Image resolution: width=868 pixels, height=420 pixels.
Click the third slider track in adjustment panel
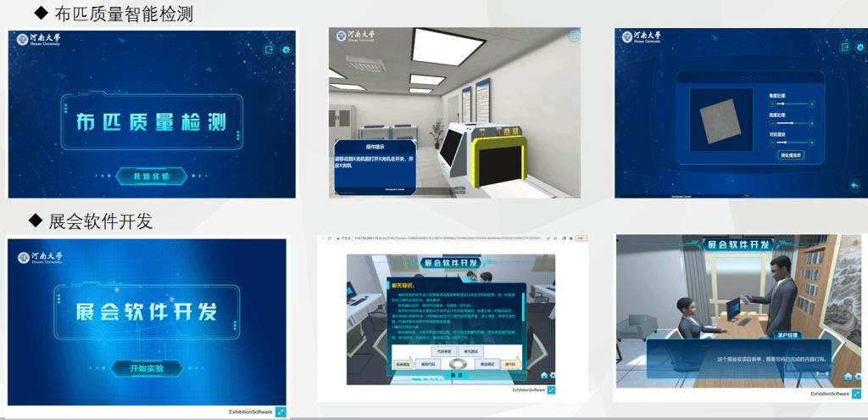pyautogui.click(x=792, y=142)
